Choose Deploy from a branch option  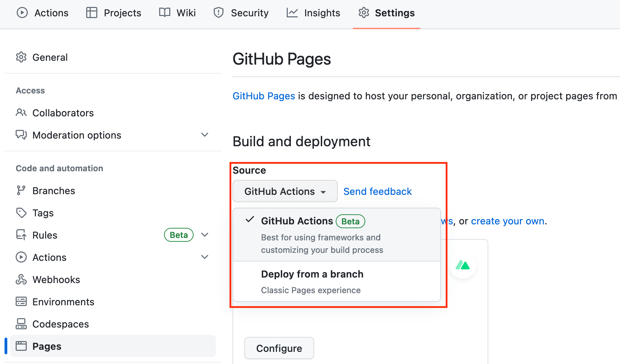point(337,281)
